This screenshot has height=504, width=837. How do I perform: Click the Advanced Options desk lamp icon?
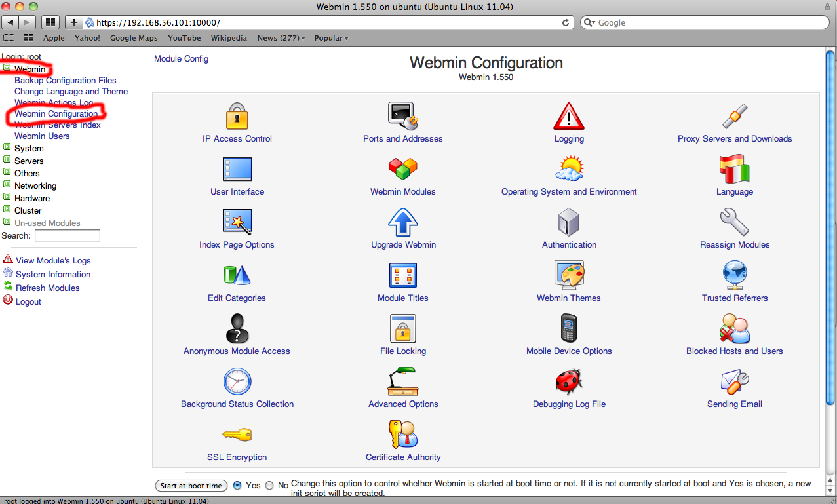403,381
